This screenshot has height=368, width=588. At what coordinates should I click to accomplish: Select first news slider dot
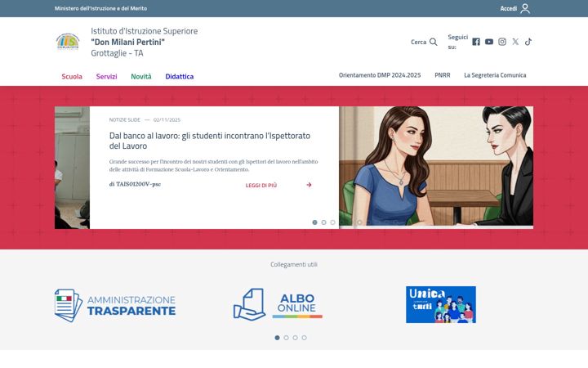click(314, 222)
